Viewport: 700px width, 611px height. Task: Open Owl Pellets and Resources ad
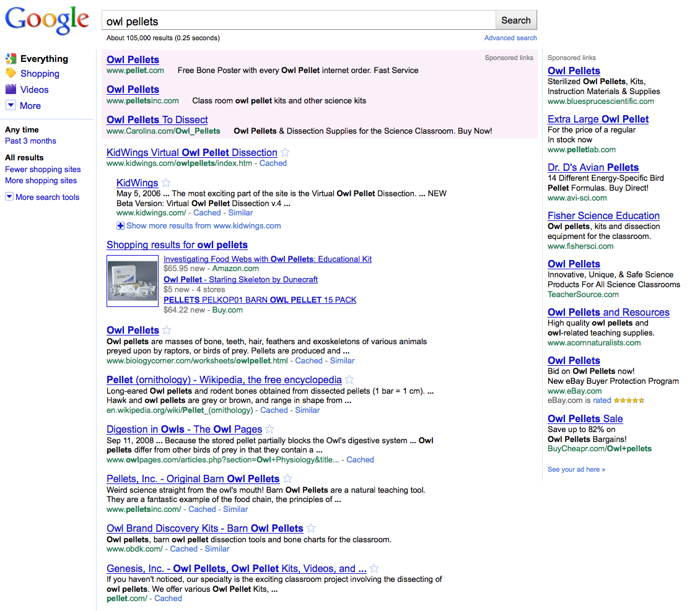[x=608, y=312]
